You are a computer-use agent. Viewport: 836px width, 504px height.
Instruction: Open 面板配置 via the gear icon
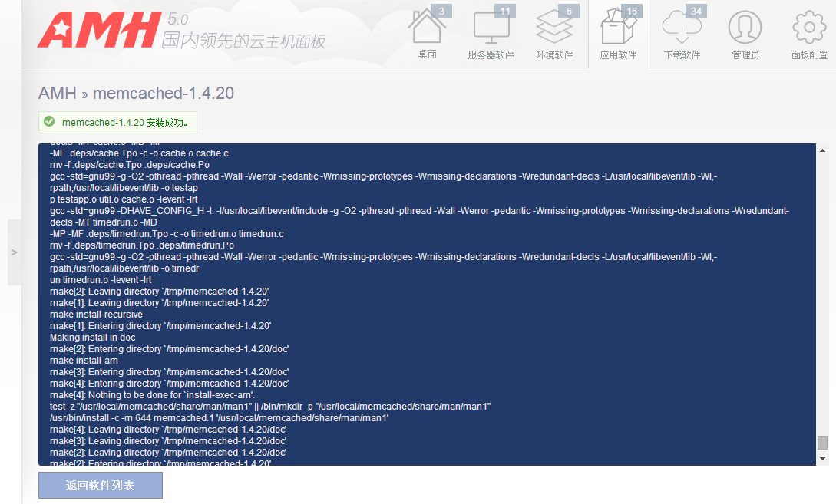809,28
